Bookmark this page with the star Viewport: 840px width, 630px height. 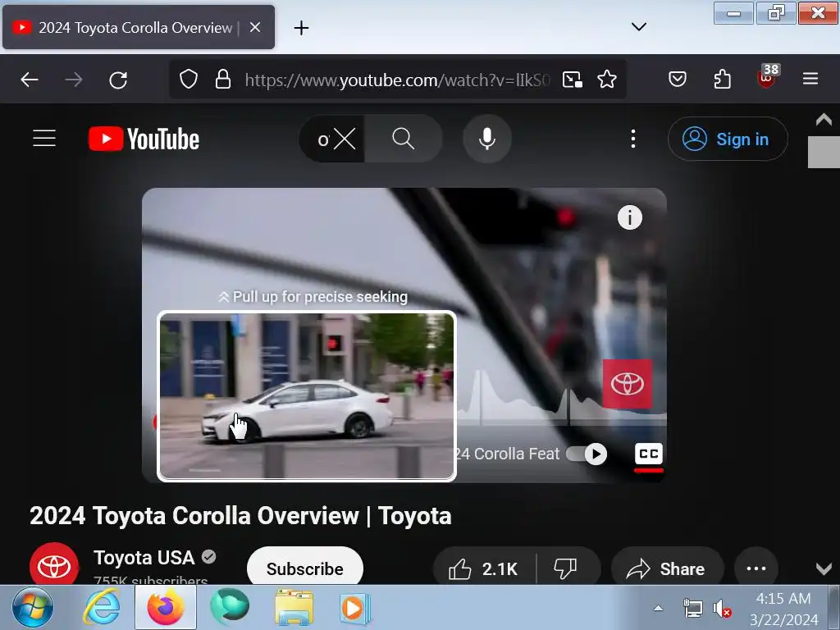pyautogui.click(x=606, y=80)
